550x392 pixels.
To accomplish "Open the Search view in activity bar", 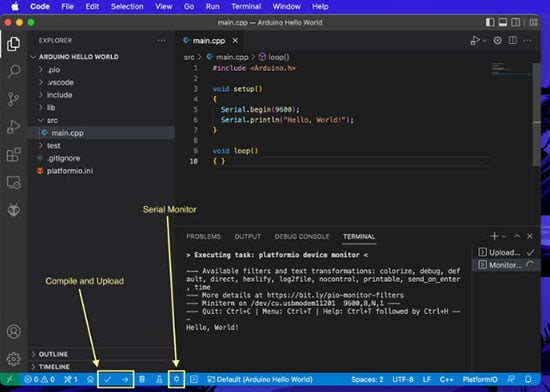I will tap(14, 71).
